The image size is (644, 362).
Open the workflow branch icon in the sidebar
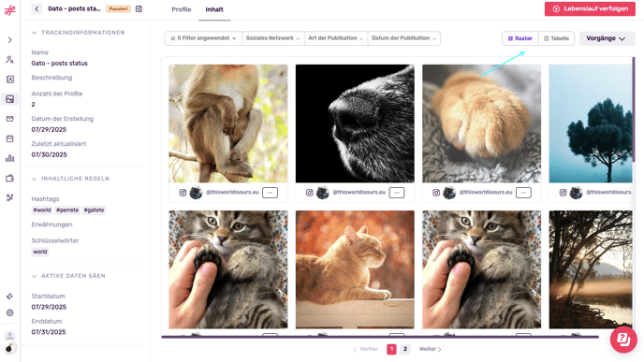[x=10, y=197]
